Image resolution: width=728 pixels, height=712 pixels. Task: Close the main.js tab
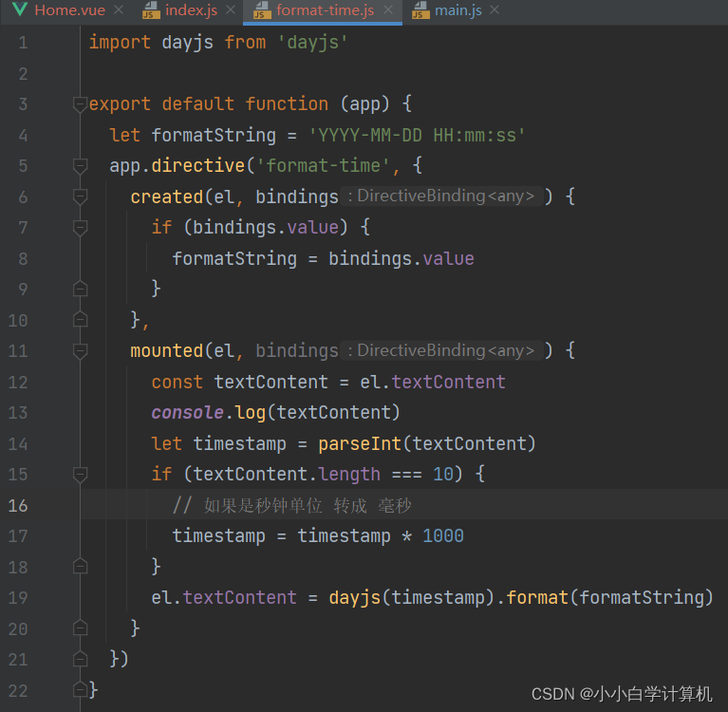[x=495, y=9]
